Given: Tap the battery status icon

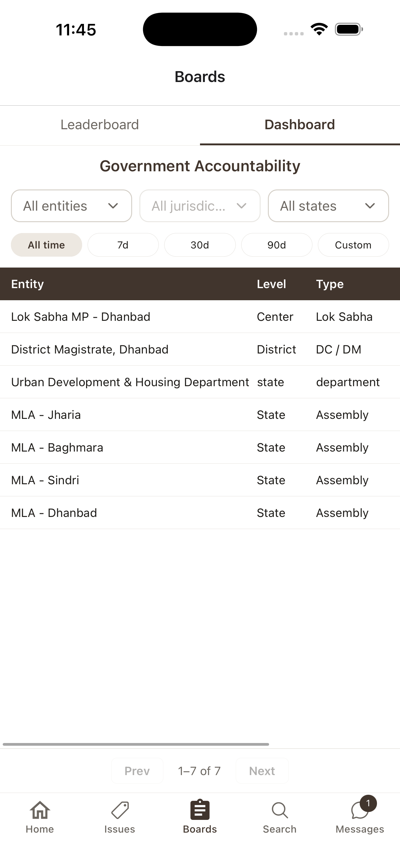Looking at the screenshot, I should click(x=349, y=29).
